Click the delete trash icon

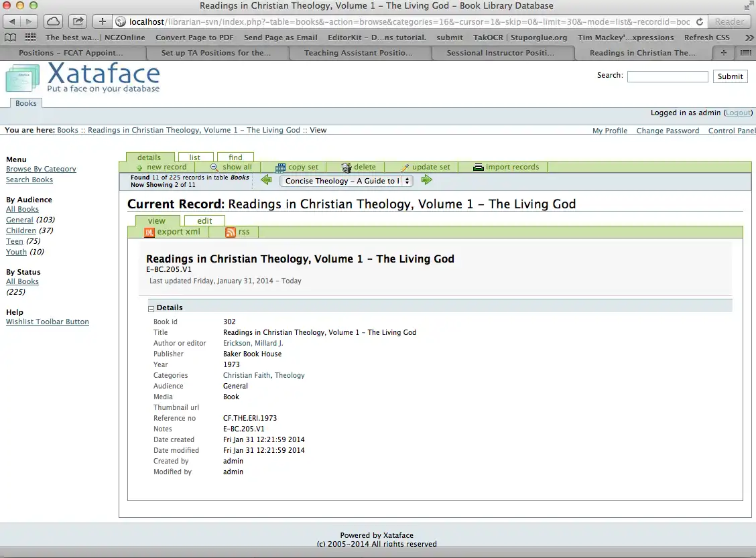coord(346,167)
